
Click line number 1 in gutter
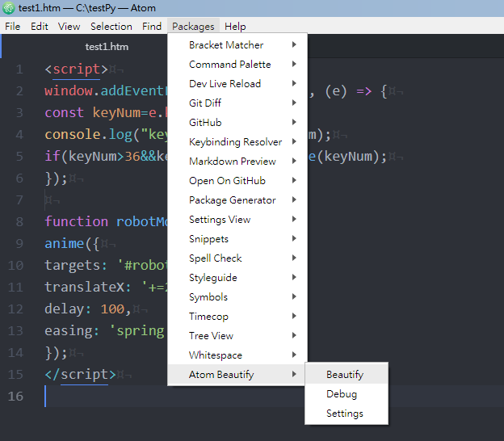coord(19,69)
